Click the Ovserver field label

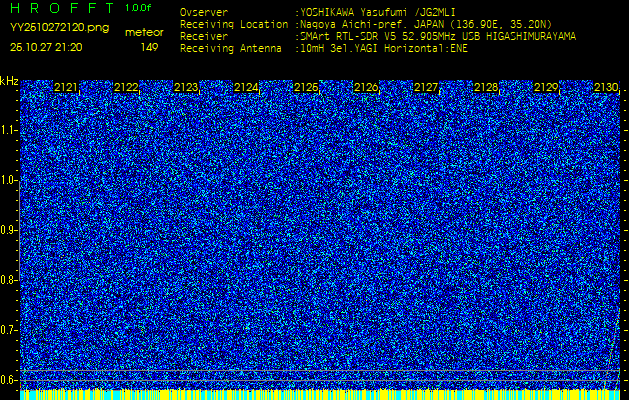point(204,12)
